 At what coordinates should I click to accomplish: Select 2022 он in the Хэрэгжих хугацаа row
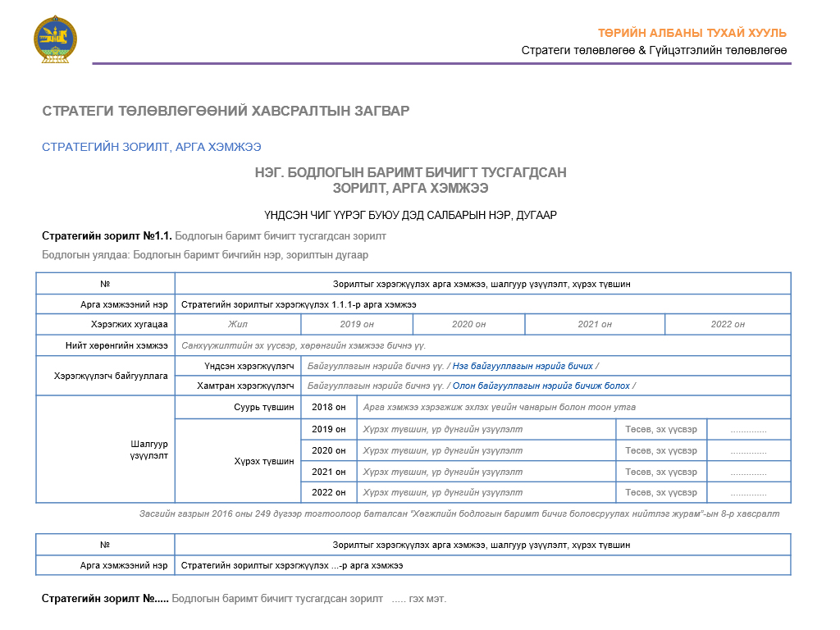[x=727, y=324]
